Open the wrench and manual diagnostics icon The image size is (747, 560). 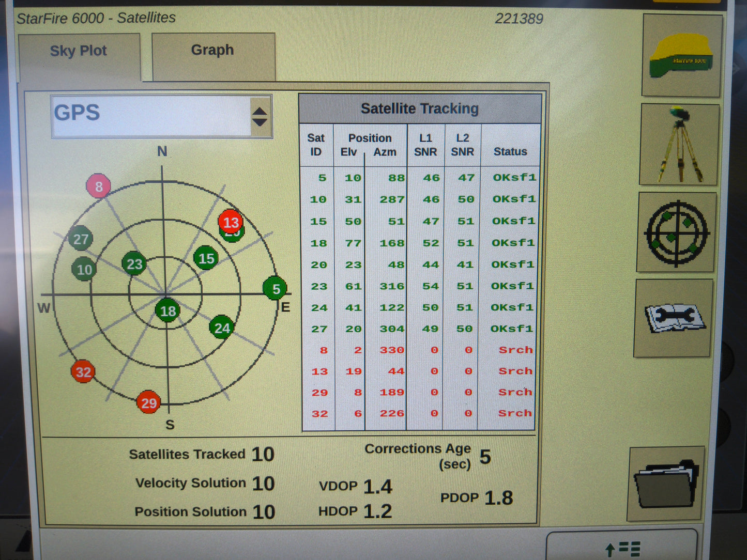(x=674, y=318)
